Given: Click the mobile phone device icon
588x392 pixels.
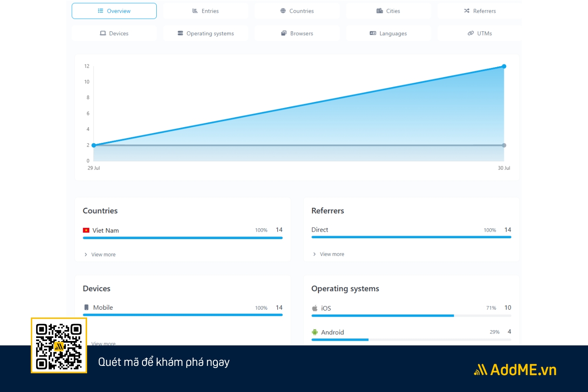Looking at the screenshot, I should [86, 307].
